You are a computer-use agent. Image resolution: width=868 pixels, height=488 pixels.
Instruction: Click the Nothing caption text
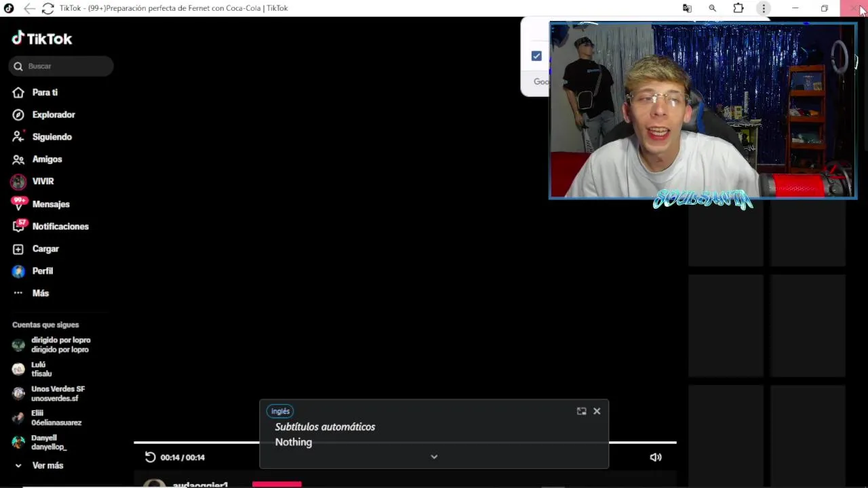(294, 442)
